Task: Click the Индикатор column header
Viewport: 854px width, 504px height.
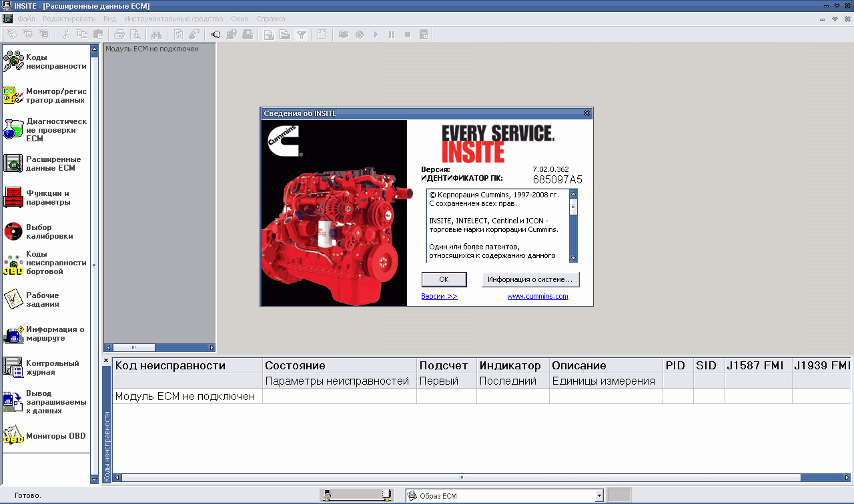Action: tap(513, 365)
